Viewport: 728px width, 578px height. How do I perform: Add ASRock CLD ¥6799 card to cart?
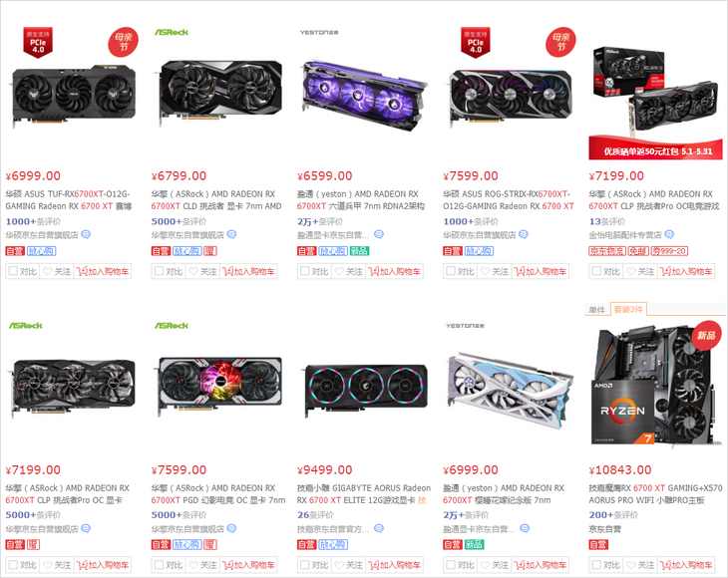tap(249, 271)
